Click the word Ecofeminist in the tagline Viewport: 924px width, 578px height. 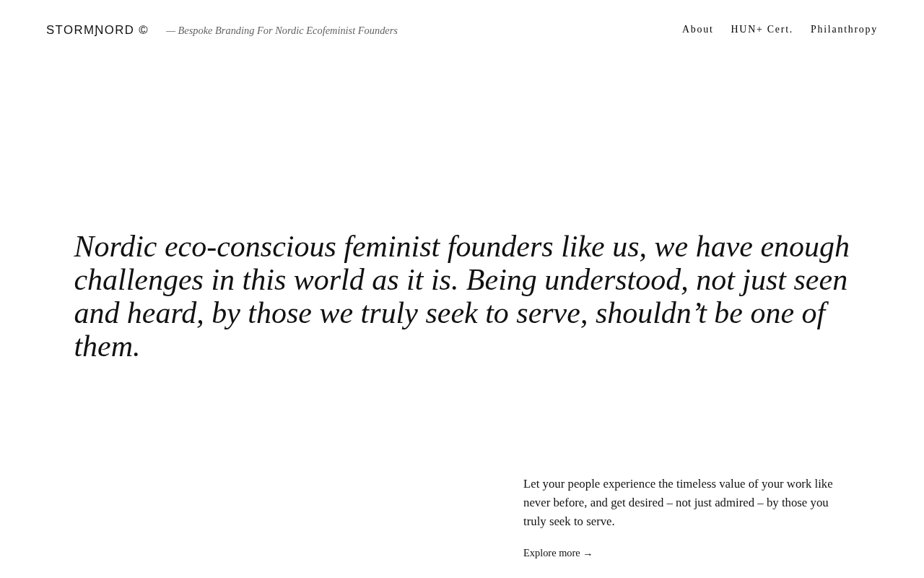click(331, 31)
